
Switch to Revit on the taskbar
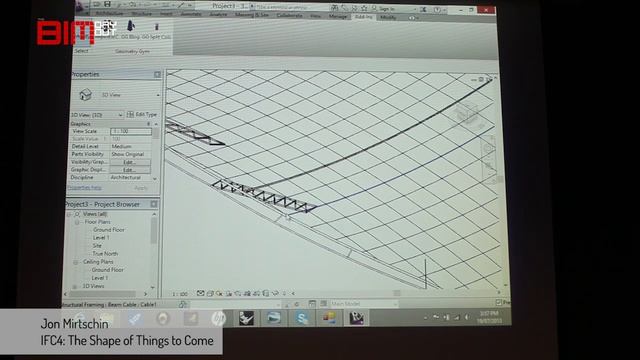click(x=356, y=318)
